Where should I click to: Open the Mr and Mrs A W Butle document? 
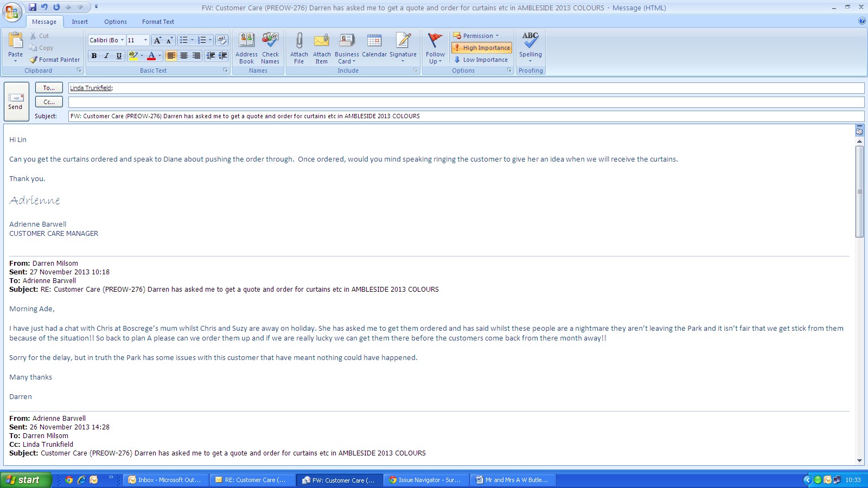(513, 480)
